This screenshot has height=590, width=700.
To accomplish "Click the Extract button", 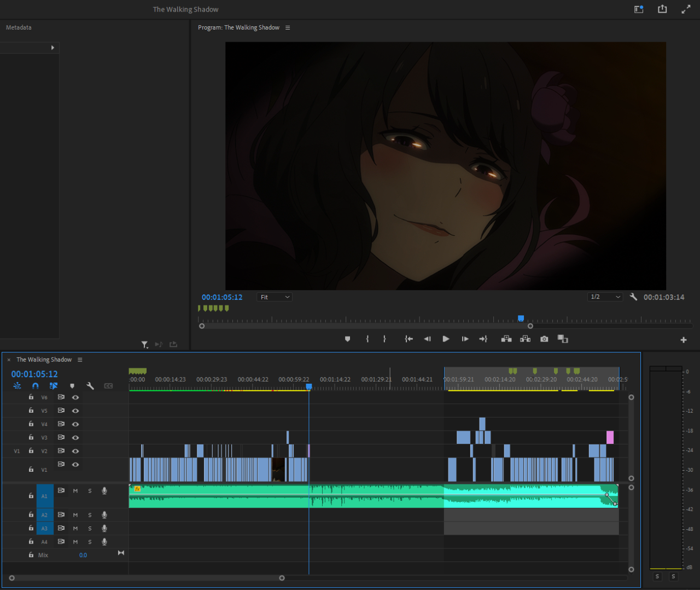I will click(525, 339).
